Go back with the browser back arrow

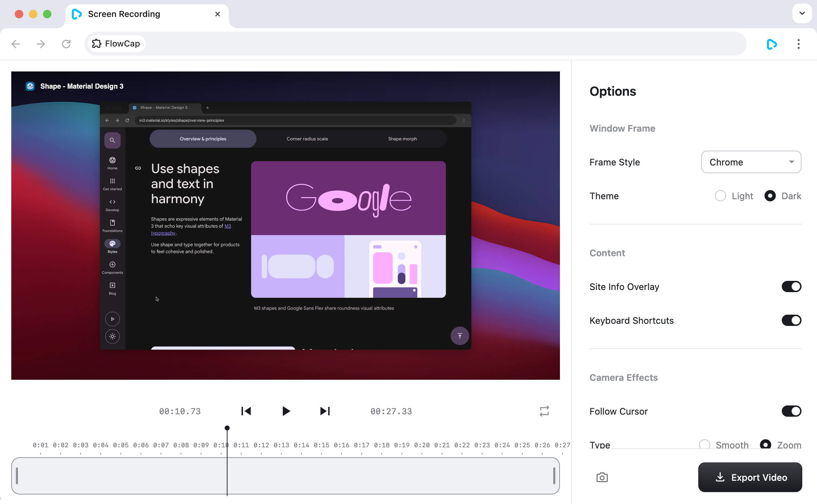[x=15, y=44]
